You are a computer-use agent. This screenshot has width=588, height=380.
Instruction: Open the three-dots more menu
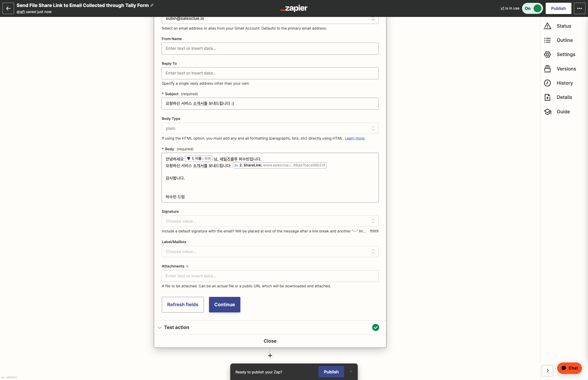pos(579,8)
